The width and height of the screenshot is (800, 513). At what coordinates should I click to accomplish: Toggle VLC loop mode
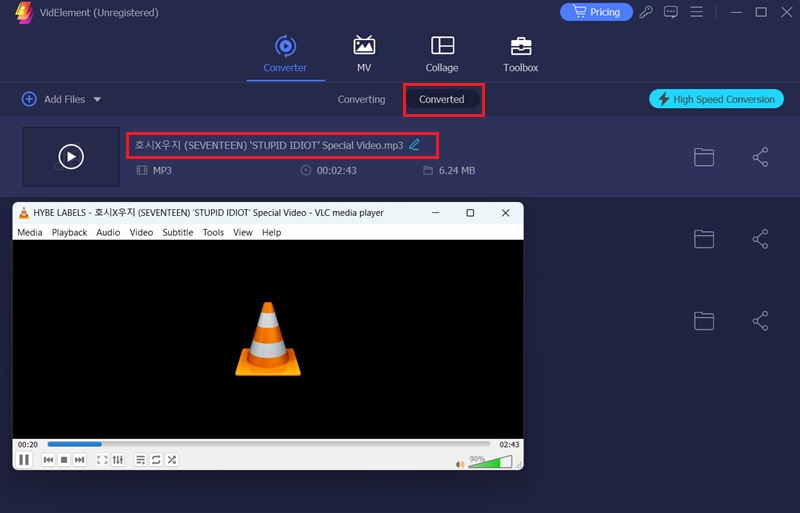[156, 460]
